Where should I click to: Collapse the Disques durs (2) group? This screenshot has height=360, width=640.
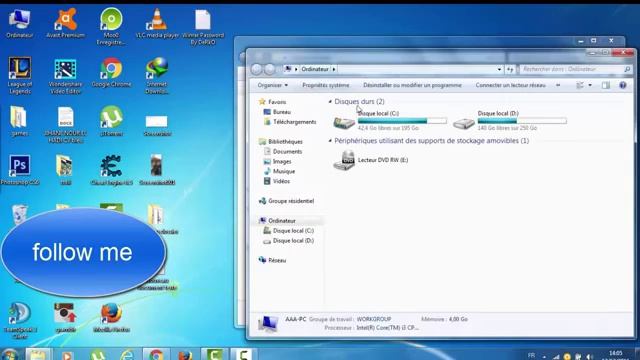[330, 102]
